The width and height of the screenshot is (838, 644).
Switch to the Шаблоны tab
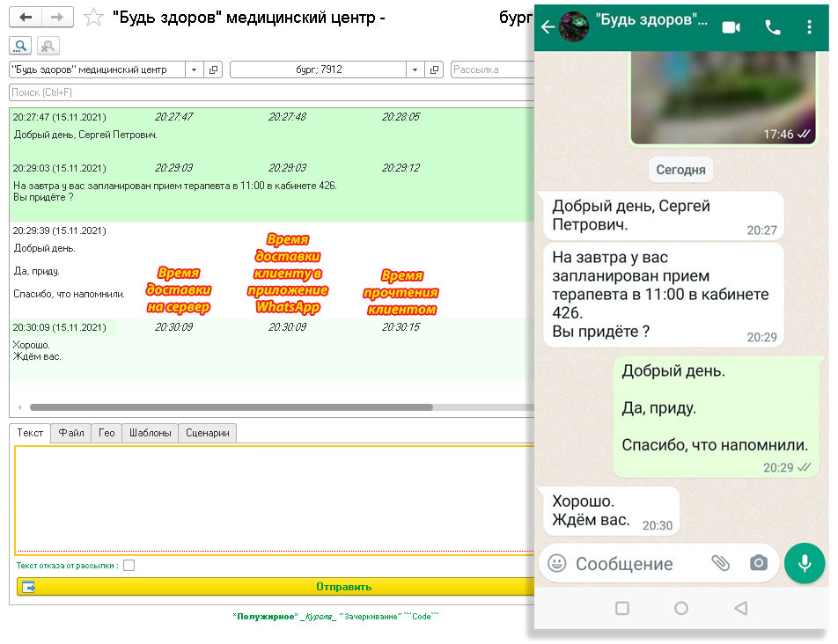(x=151, y=433)
